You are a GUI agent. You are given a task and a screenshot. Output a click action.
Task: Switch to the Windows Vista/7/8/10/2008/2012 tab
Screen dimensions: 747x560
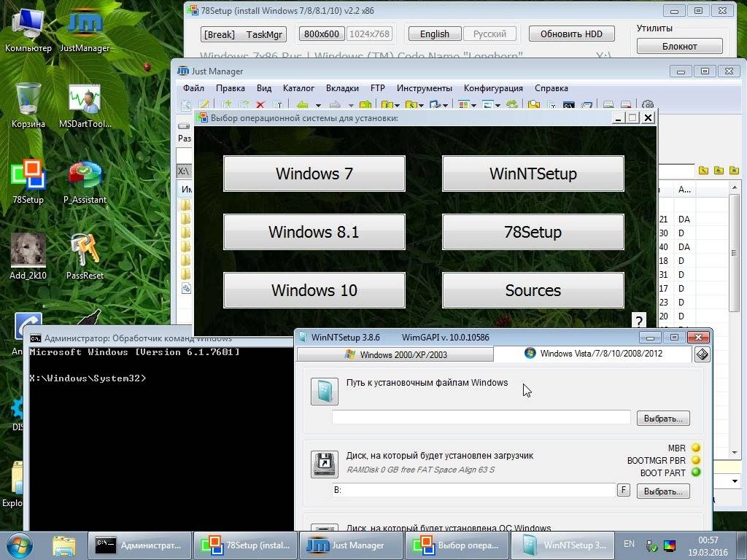(x=592, y=354)
